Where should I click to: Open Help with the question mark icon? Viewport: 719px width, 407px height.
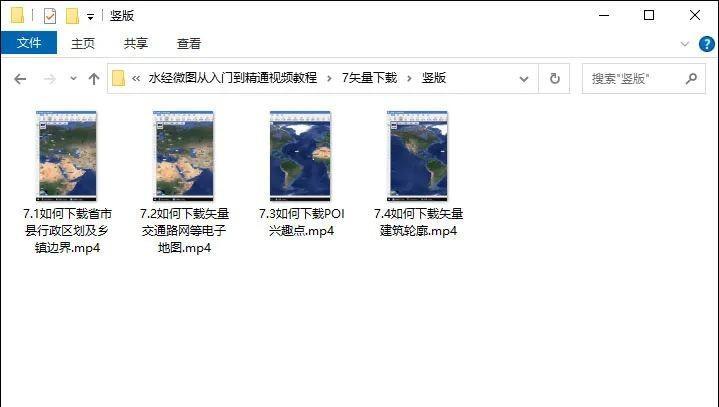[706, 44]
